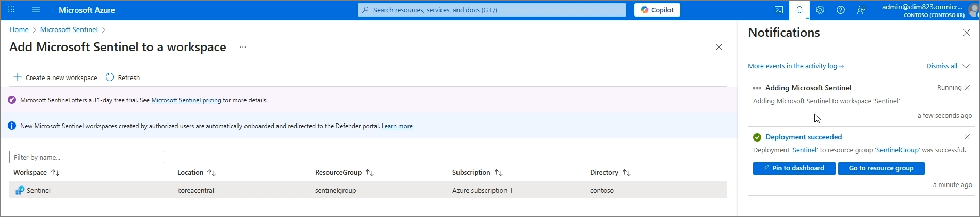The width and height of the screenshot is (980, 217).
Task: Click the green deployment success check icon
Action: tap(757, 137)
